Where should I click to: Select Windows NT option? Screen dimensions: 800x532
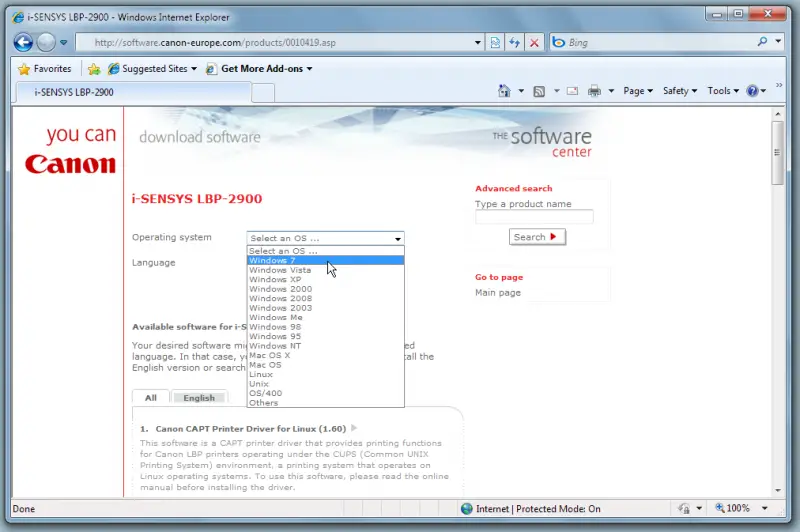click(326, 346)
